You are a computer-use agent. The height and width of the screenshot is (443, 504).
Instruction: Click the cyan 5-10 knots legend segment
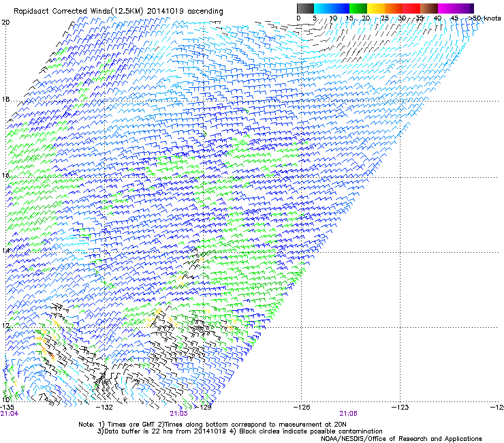click(x=323, y=8)
